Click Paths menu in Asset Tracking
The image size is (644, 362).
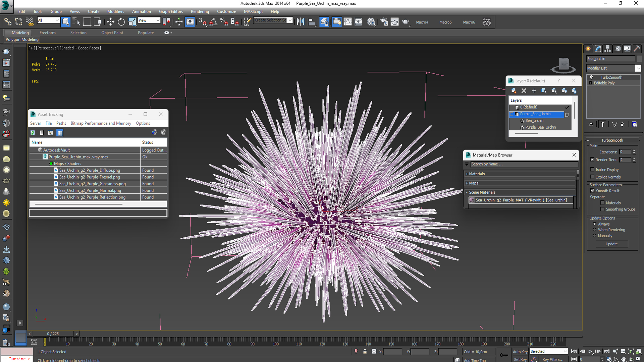tap(61, 123)
